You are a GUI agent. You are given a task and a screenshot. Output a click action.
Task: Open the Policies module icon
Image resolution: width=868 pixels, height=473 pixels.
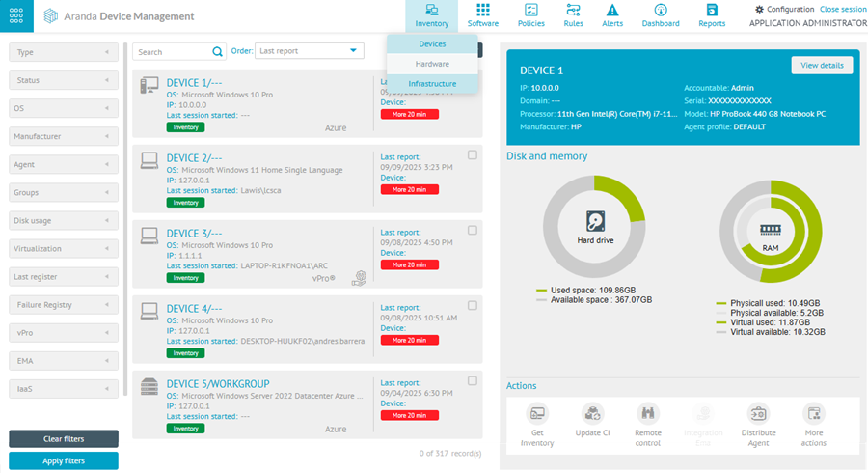pyautogui.click(x=530, y=10)
